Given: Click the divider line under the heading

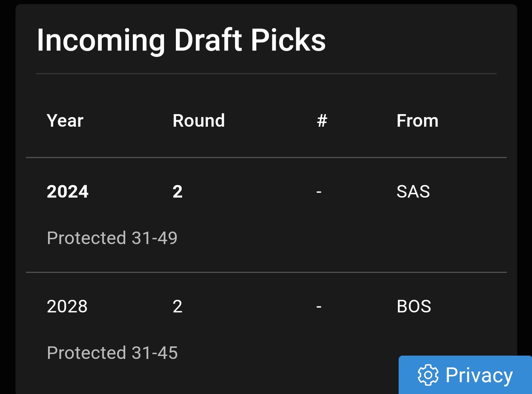Looking at the screenshot, I should [266, 74].
